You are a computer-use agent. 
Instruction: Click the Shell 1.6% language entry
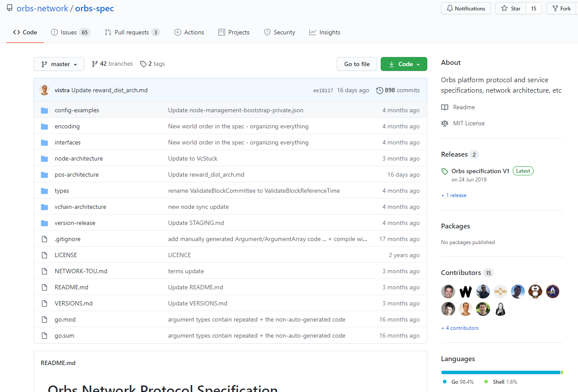pos(500,382)
